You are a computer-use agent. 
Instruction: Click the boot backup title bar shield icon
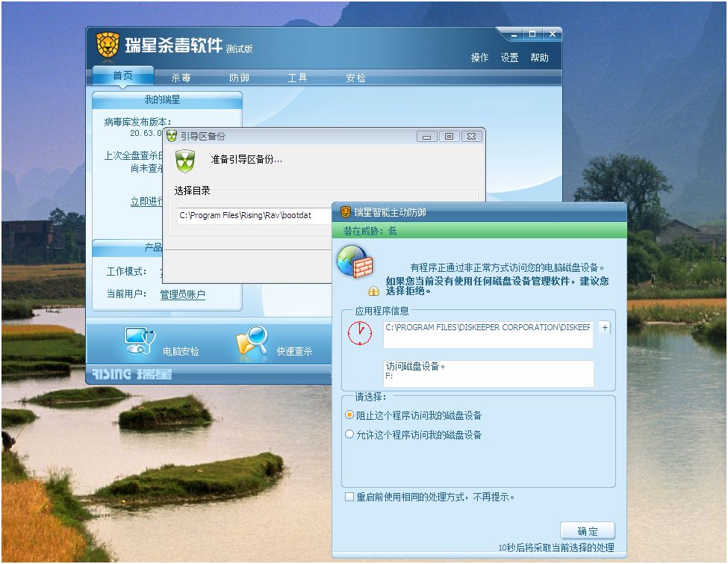click(172, 136)
